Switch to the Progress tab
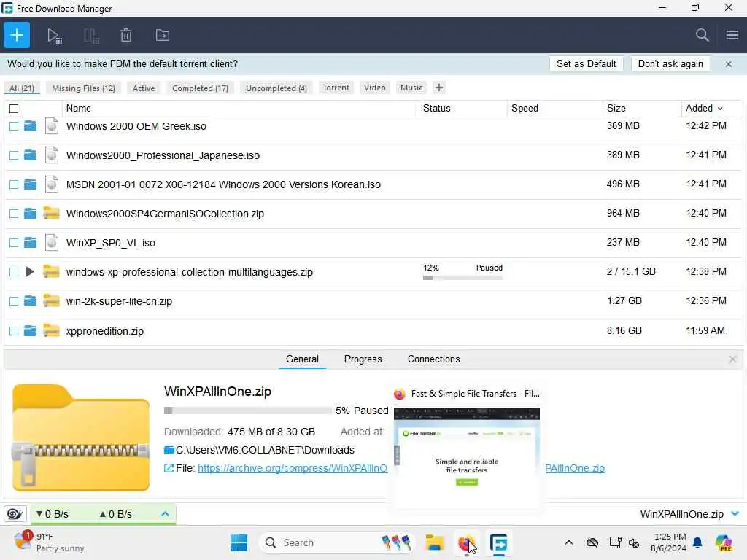 pyautogui.click(x=363, y=359)
